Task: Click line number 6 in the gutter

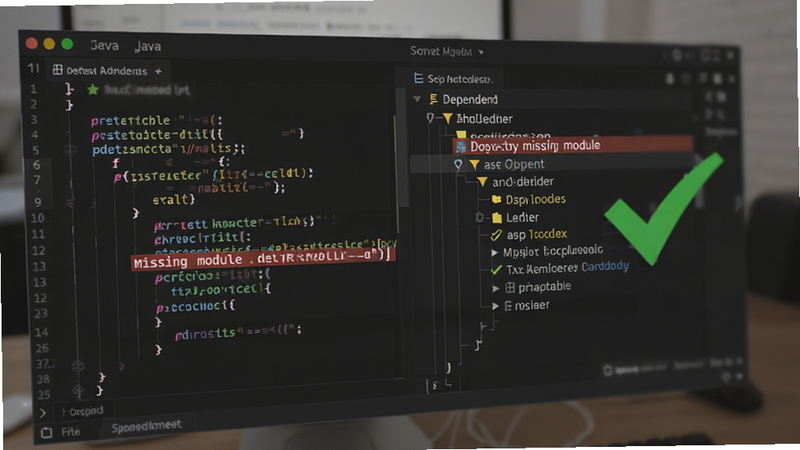Action: tap(36, 165)
